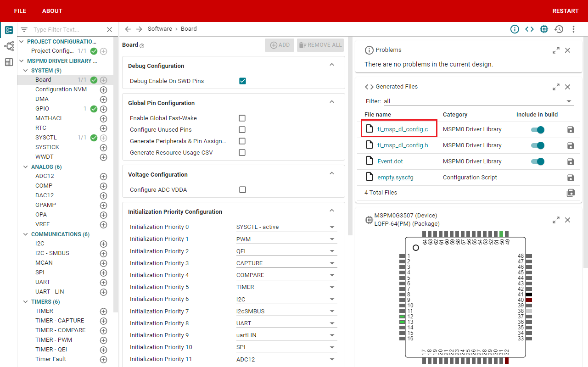Save empty.syscfg with its disk icon

(571, 178)
